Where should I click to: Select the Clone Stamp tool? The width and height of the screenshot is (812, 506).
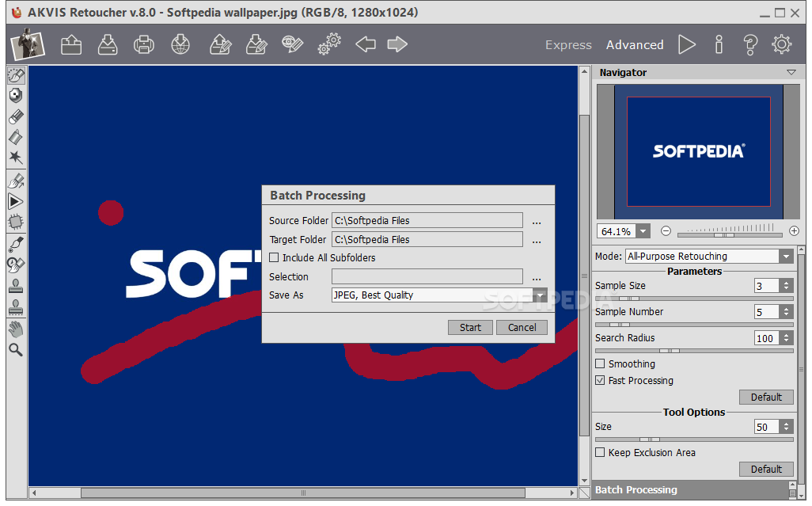tap(16, 286)
